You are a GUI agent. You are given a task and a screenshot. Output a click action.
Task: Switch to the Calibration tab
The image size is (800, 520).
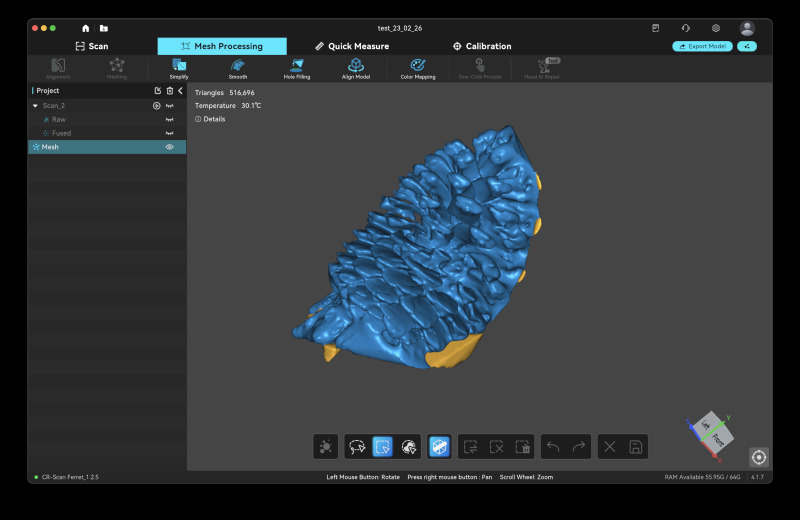[x=482, y=46]
